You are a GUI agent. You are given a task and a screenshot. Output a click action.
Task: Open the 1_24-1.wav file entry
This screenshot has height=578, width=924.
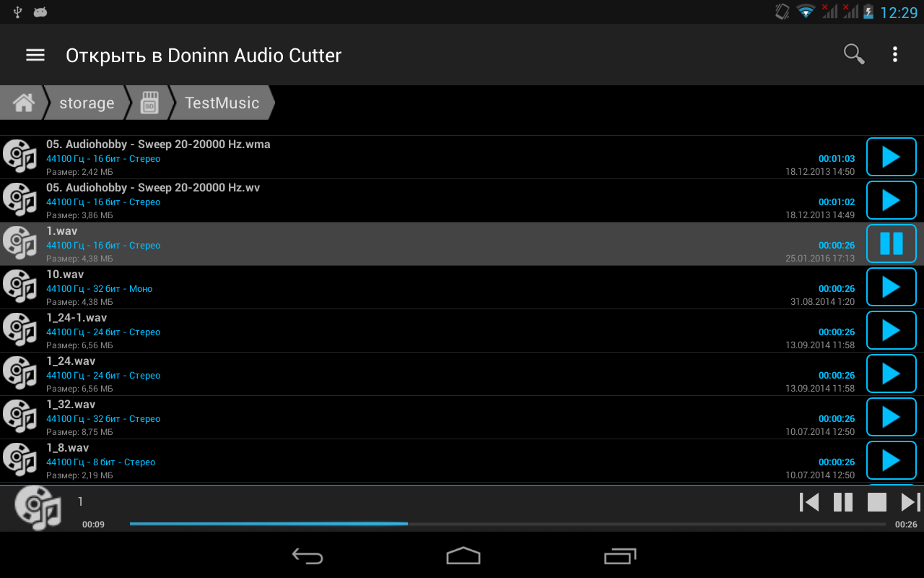pyautogui.click(x=432, y=331)
